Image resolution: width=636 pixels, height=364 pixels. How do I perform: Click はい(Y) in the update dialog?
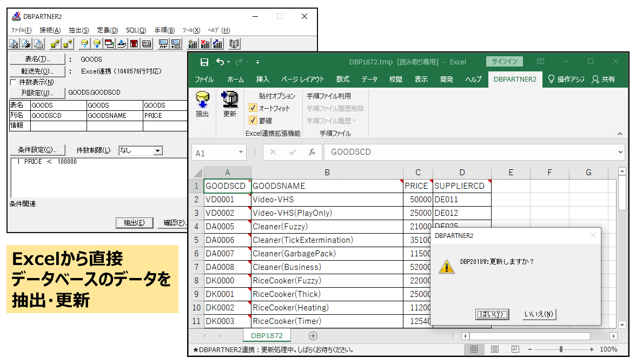point(492,314)
